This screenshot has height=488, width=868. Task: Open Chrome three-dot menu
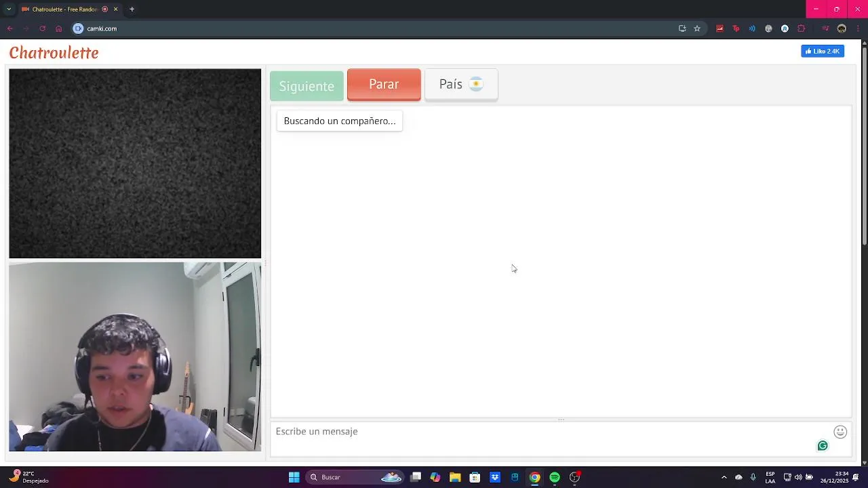pos(858,28)
